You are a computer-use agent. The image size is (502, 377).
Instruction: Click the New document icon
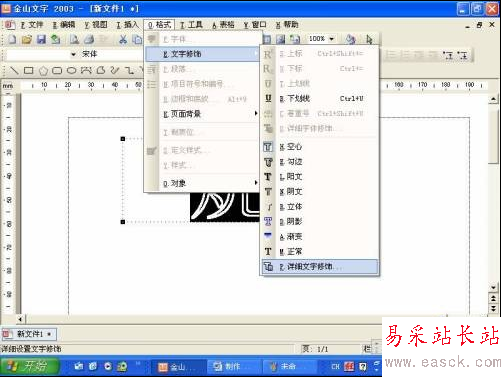[12, 40]
